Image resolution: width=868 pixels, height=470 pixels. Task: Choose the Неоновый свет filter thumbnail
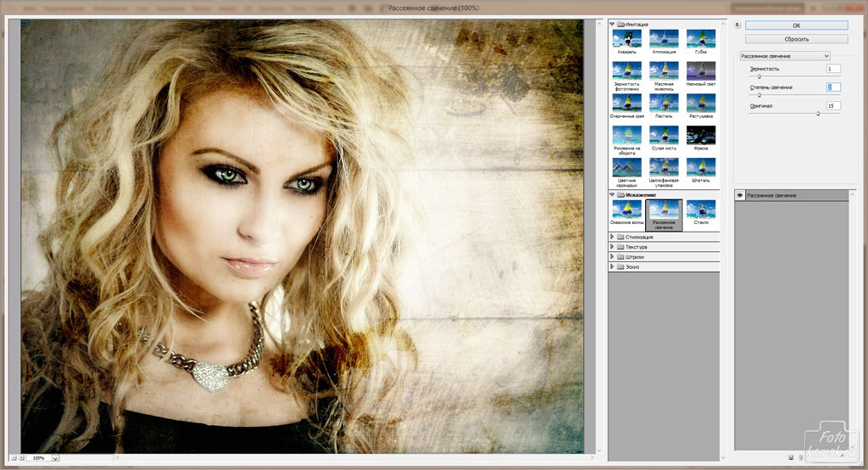(700, 71)
